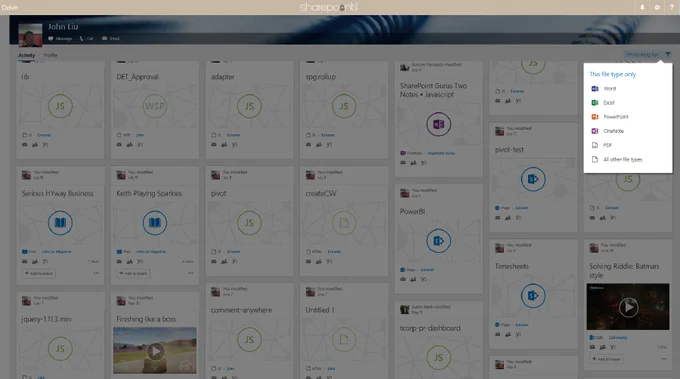
Task: Open the Timesheets SharePoint page icon
Action: coord(533,296)
